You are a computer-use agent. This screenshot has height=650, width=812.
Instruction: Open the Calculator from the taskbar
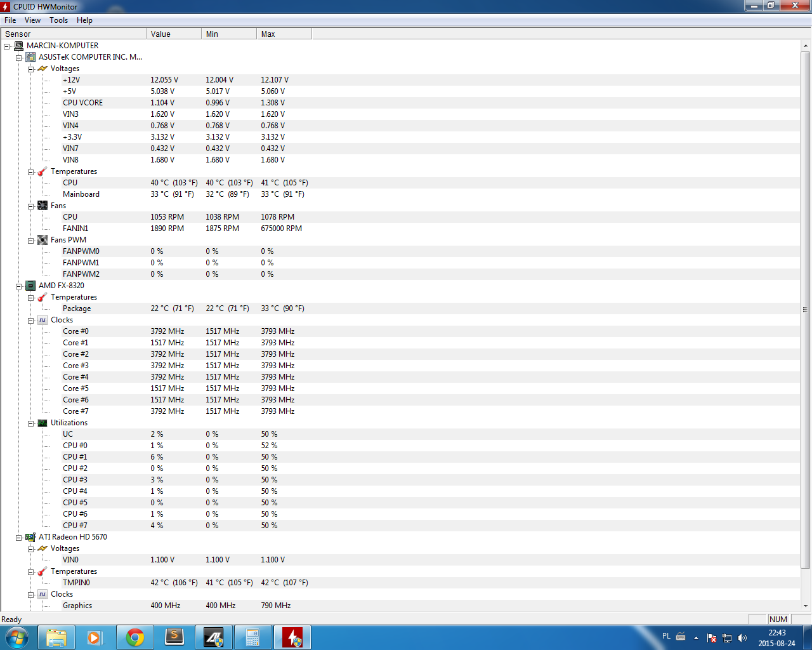[252, 637]
